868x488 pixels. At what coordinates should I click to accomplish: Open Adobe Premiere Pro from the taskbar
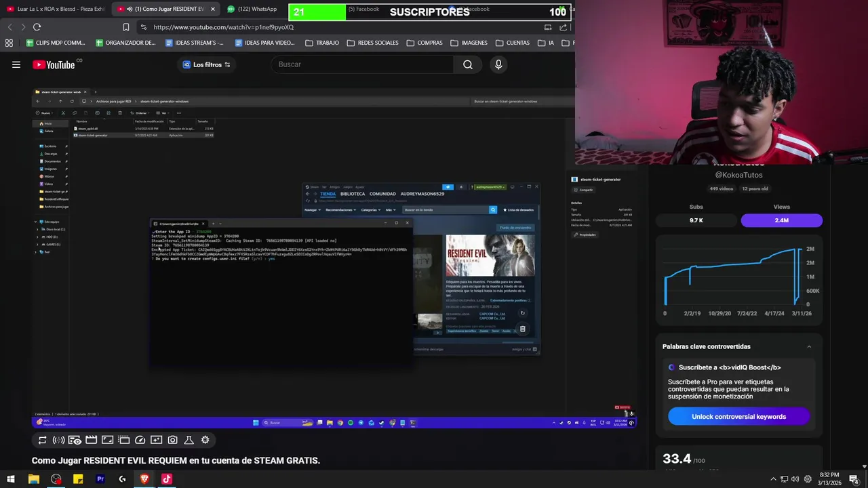(x=100, y=479)
